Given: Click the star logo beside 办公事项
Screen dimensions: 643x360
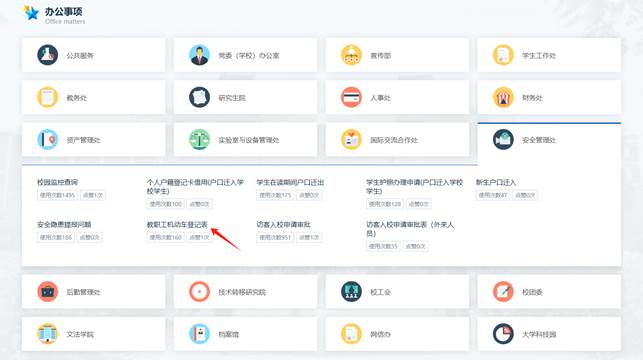Looking at the screenshot, I should coord(31,13).
